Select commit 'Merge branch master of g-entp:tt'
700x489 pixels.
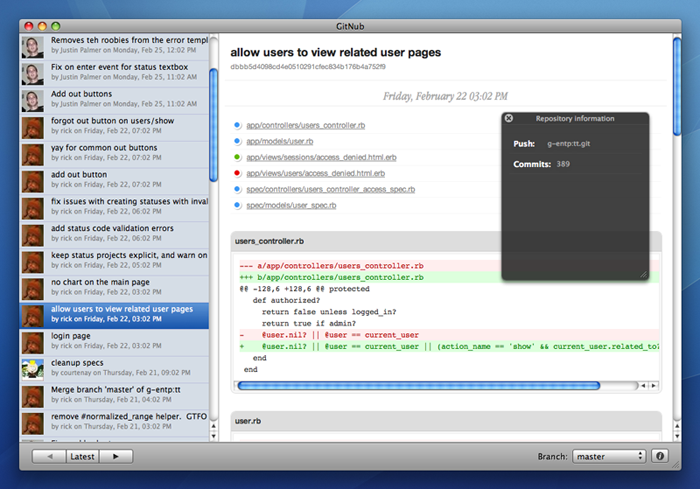[x=114, y=396]
